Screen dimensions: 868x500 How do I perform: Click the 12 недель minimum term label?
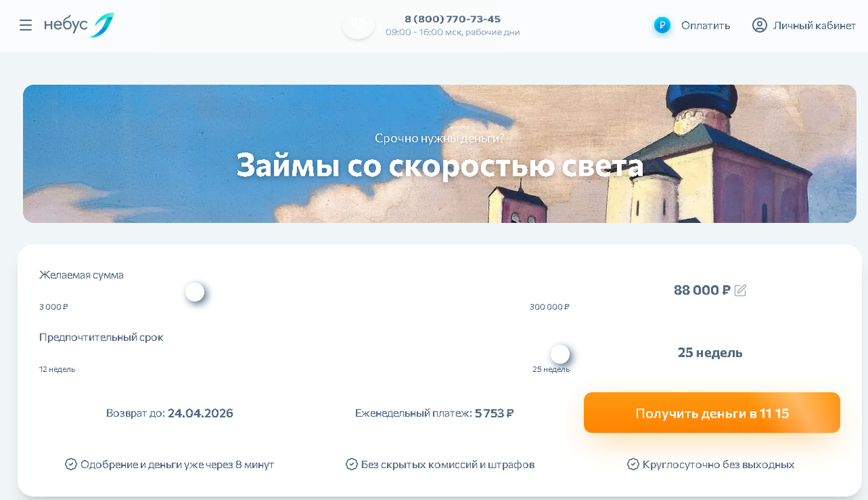click(x=57, y=369)
